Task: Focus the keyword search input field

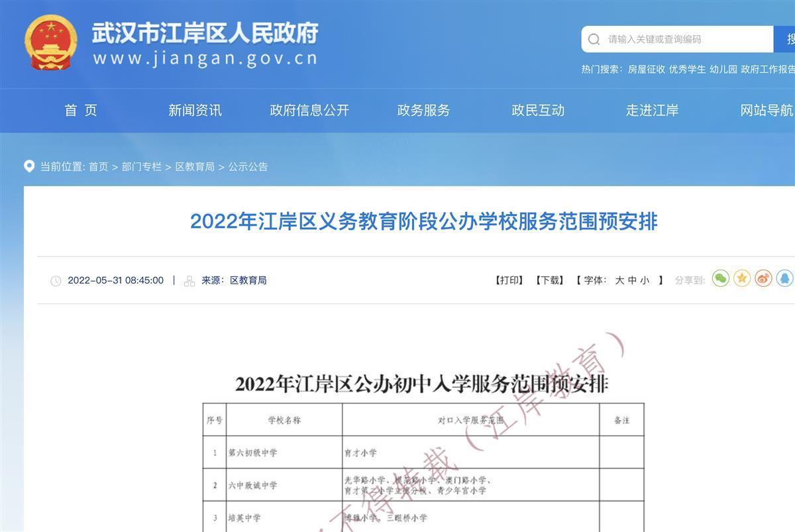Action: (x=682, y=39)
